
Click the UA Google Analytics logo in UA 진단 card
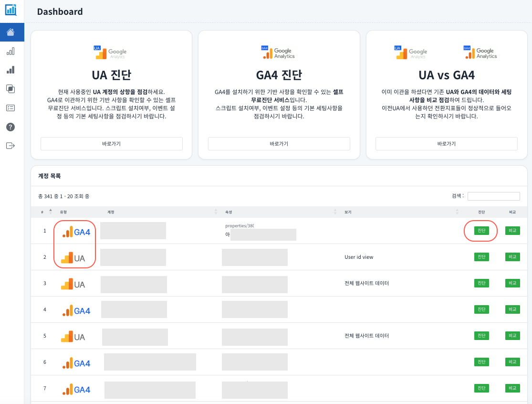click(110, 53)
